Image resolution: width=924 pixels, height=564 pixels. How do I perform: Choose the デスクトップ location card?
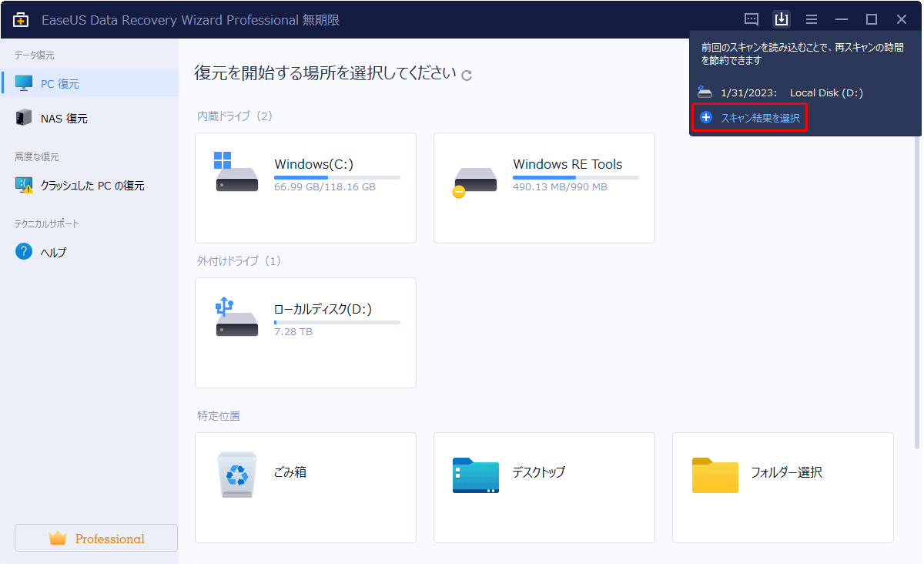(544, 488)
